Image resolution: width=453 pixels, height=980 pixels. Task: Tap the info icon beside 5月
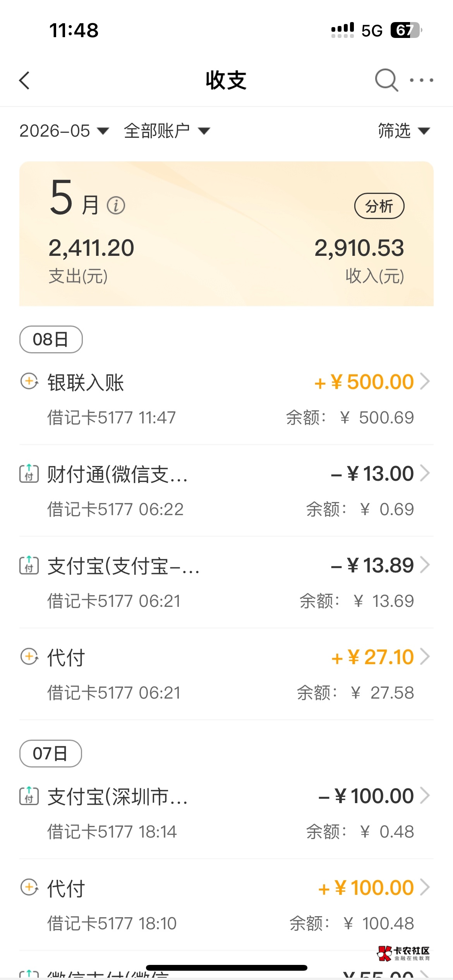[x=116, y=205]
